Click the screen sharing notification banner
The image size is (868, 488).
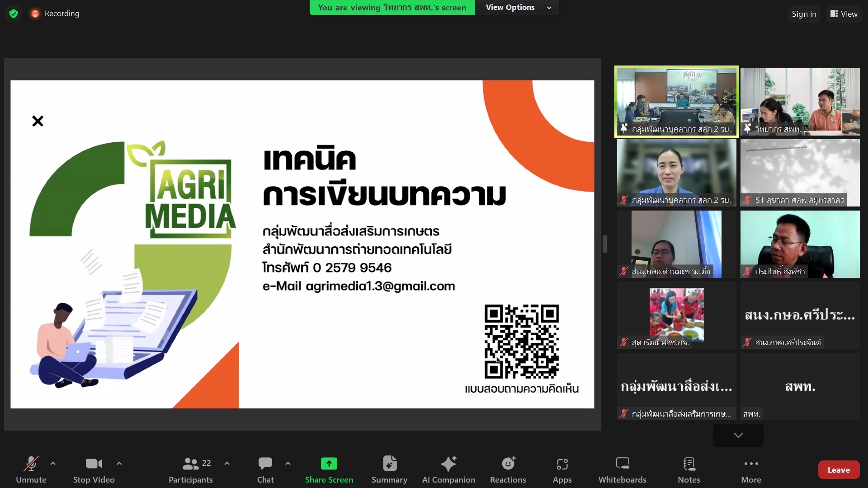392,7
